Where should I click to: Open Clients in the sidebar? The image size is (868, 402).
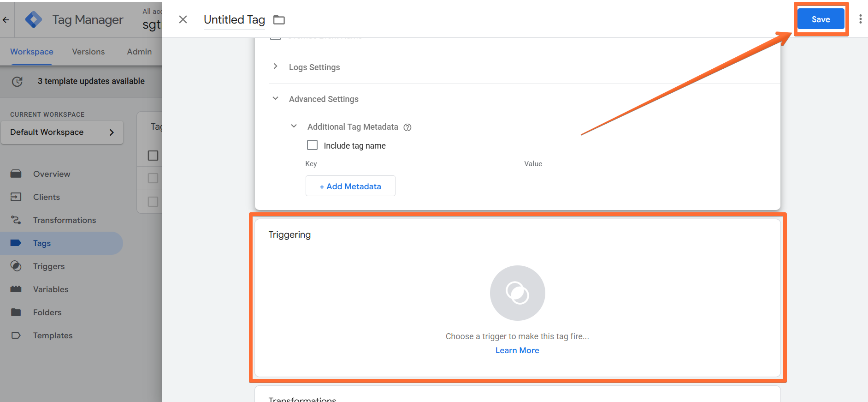47,197
